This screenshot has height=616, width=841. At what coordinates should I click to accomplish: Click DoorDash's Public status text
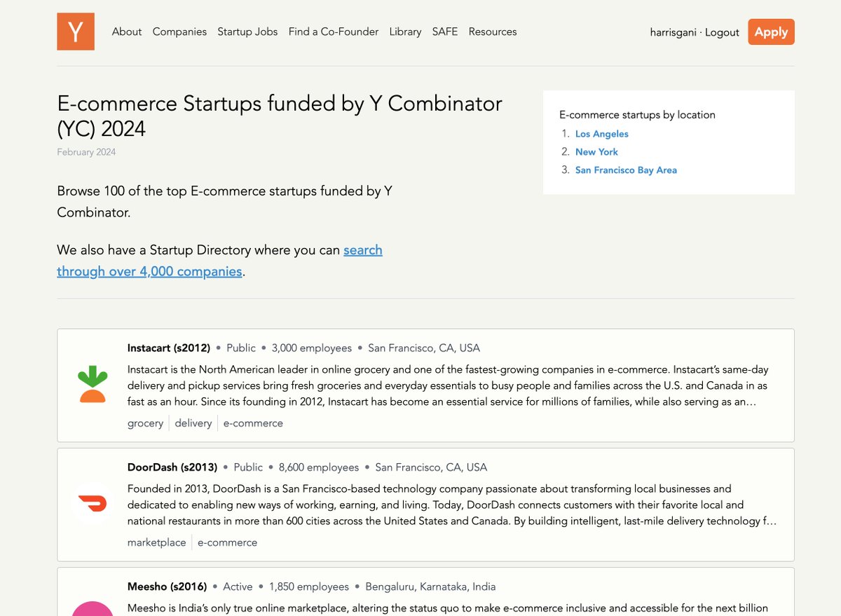[248, 467]
